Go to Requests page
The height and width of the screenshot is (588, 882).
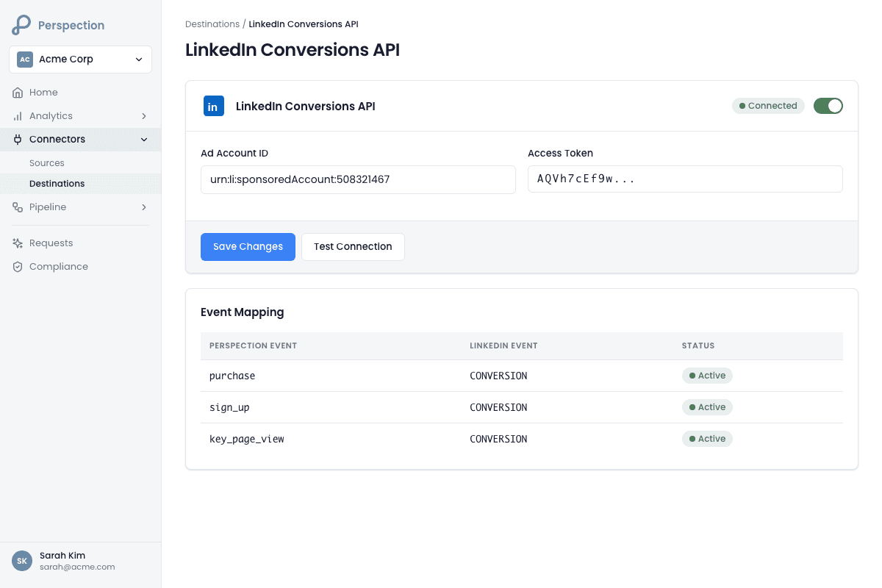(80, 243)
